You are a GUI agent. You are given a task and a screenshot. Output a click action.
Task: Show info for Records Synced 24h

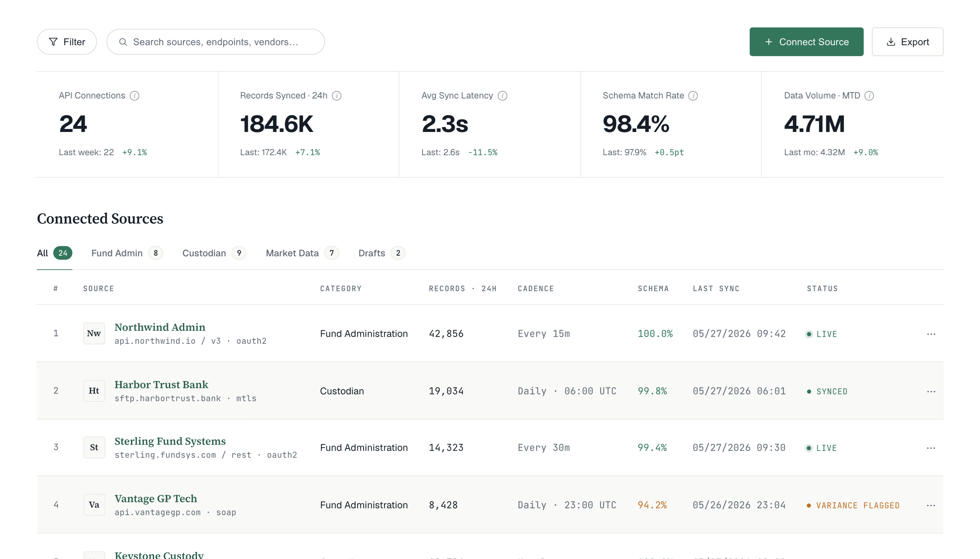pos(336,96)
